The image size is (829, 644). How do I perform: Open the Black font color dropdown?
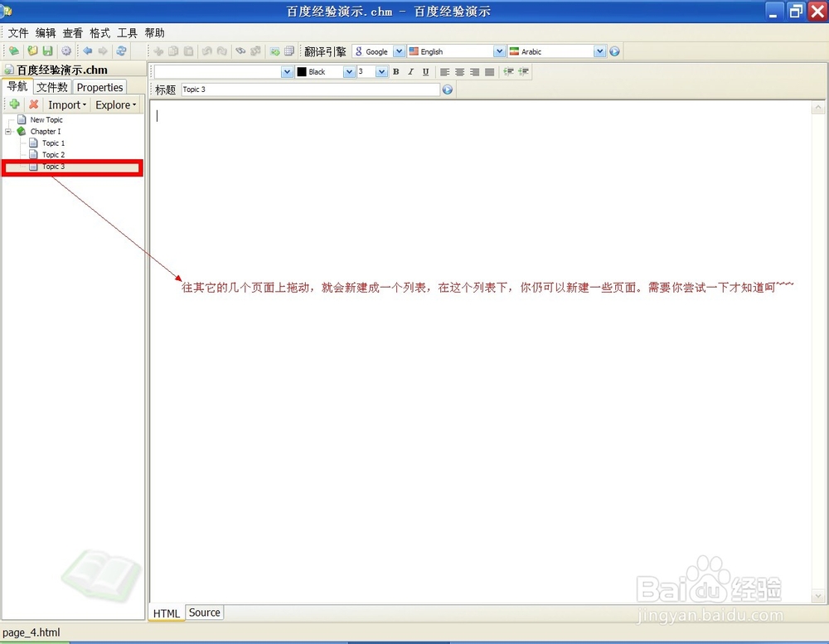pos(349,72)
